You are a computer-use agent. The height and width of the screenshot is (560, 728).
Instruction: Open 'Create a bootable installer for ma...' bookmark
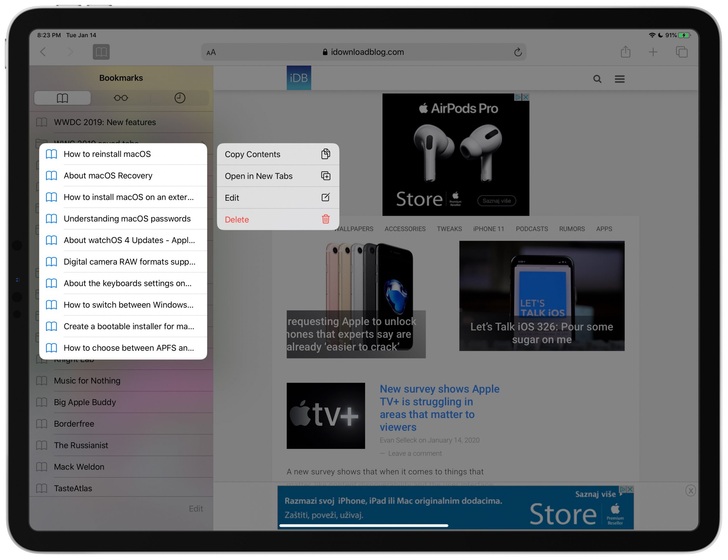tap(123, 326)
